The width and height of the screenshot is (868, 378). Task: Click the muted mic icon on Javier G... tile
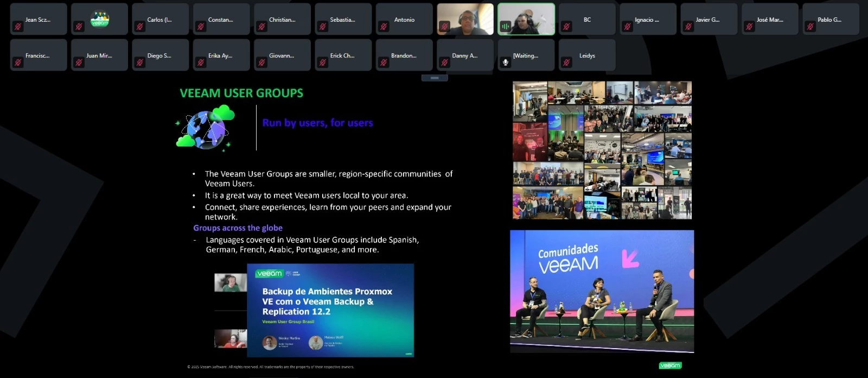pyautogui.click(x=688, y=27)
